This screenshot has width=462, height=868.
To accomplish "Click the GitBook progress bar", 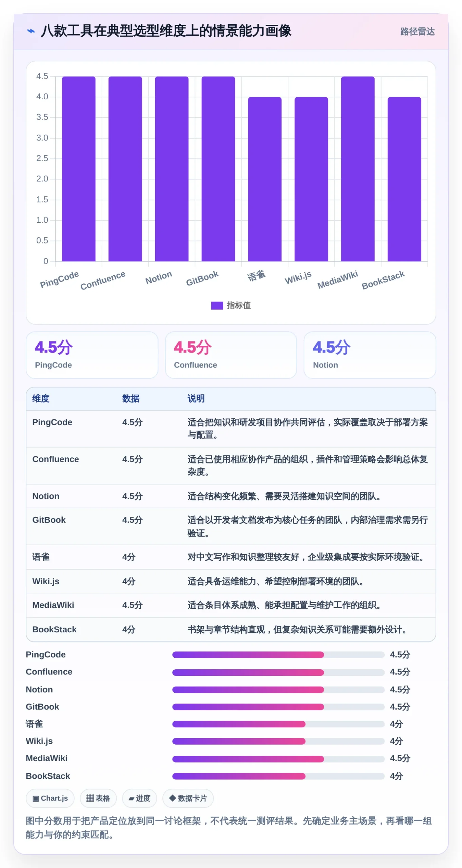I will click(x=278, y=707).
